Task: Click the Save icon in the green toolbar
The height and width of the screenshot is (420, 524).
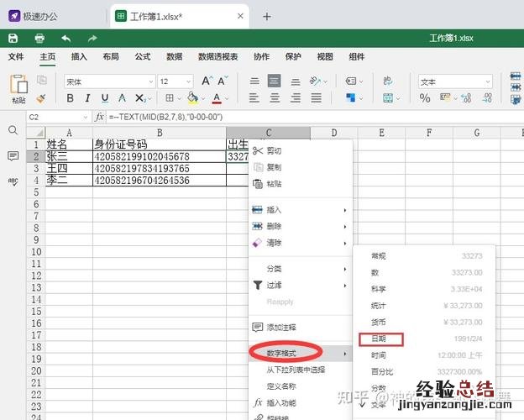Action: pyautogui.click(x=13, y=38)
